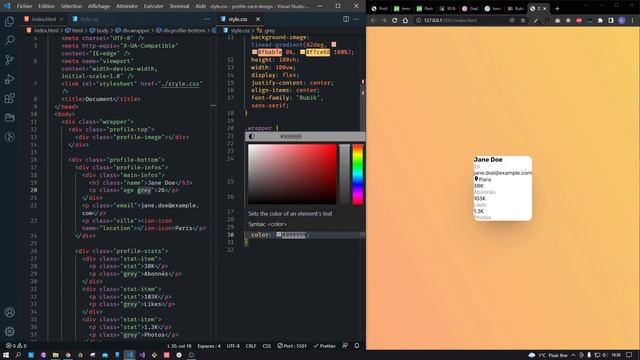Click the split editor right icon

pyautogui.click(x=346, y=19)
